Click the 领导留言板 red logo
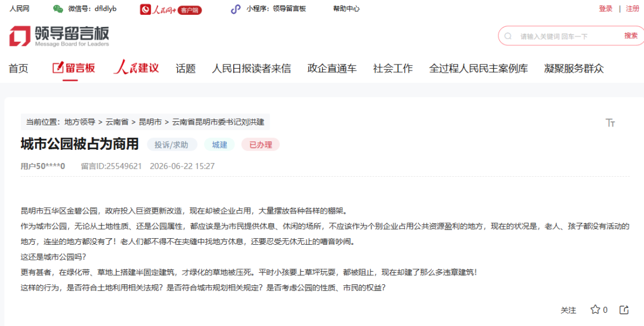Viewport: 644px width, 326px height. click(60, 36)
